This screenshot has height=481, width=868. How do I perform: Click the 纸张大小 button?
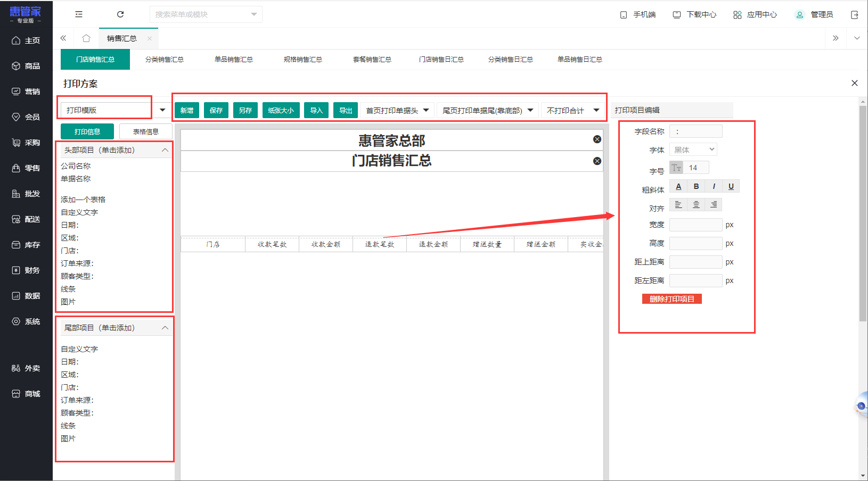point(281,110)
